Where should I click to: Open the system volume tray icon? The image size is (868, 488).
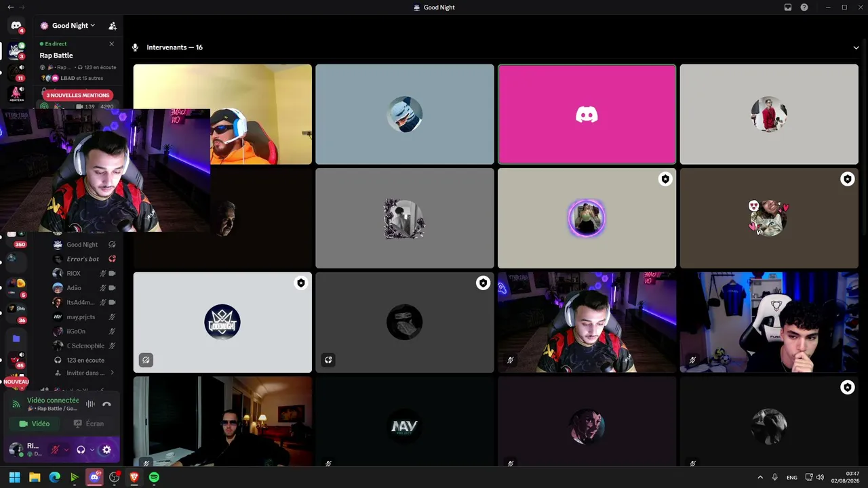tap(820, 477)
